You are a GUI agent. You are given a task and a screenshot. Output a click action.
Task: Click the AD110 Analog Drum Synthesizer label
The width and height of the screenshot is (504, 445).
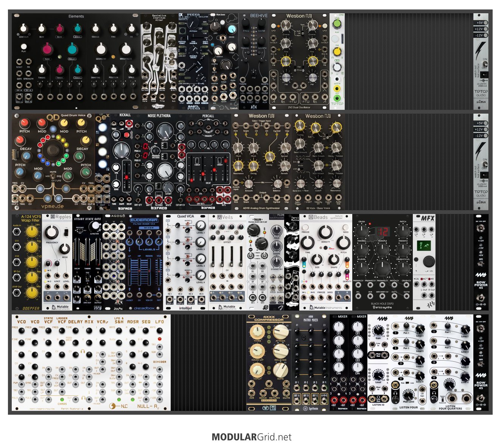(x=261, y=208)
